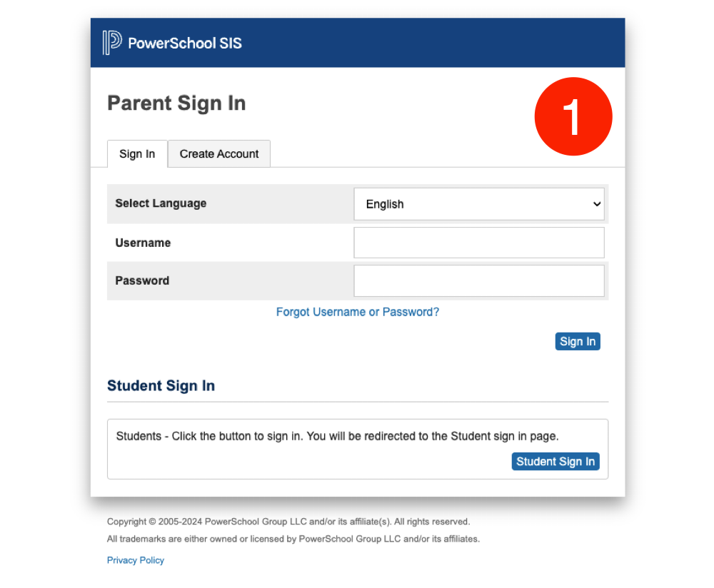Focus the Password input field
Viewport: 714px width, 588px height.
[479, 281]
